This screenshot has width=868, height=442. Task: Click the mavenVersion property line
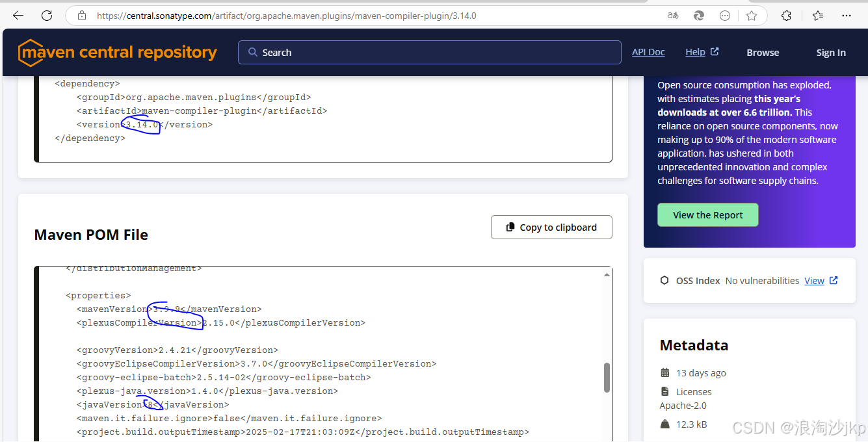pyautogui.click(x=169, y=309)
